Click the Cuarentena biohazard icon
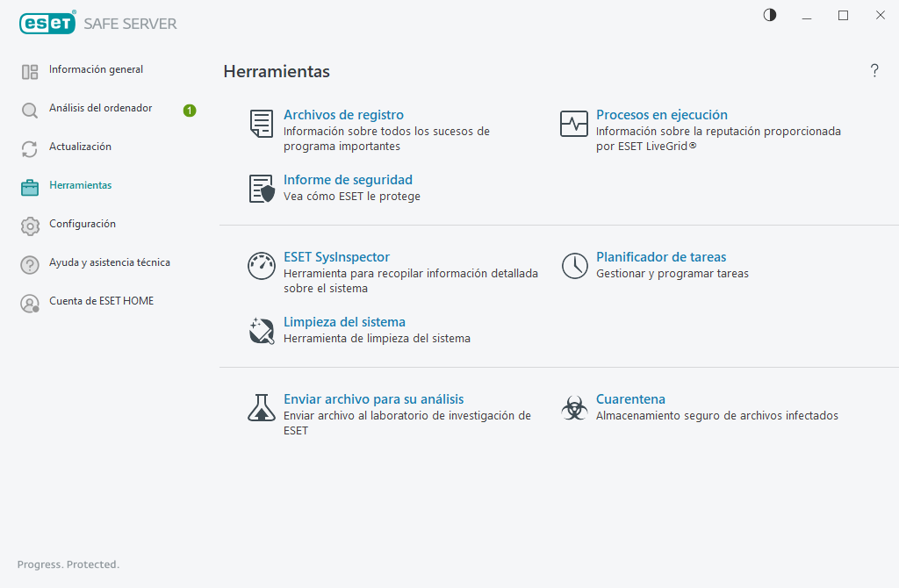Image resolution: width=899 pixels, height=588 pixels. (x=574, y=407)
